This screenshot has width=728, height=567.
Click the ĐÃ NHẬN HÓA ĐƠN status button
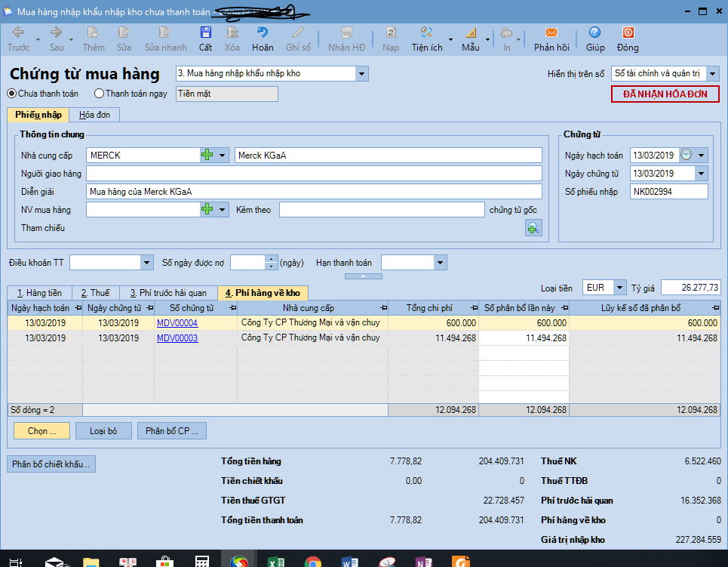pos(665,94)
